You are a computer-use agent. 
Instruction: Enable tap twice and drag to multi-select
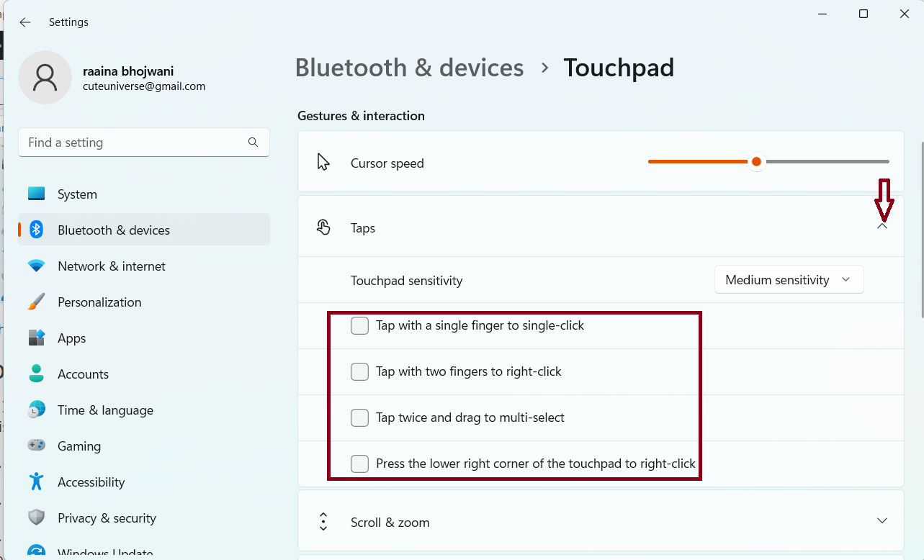pos(359,417)
